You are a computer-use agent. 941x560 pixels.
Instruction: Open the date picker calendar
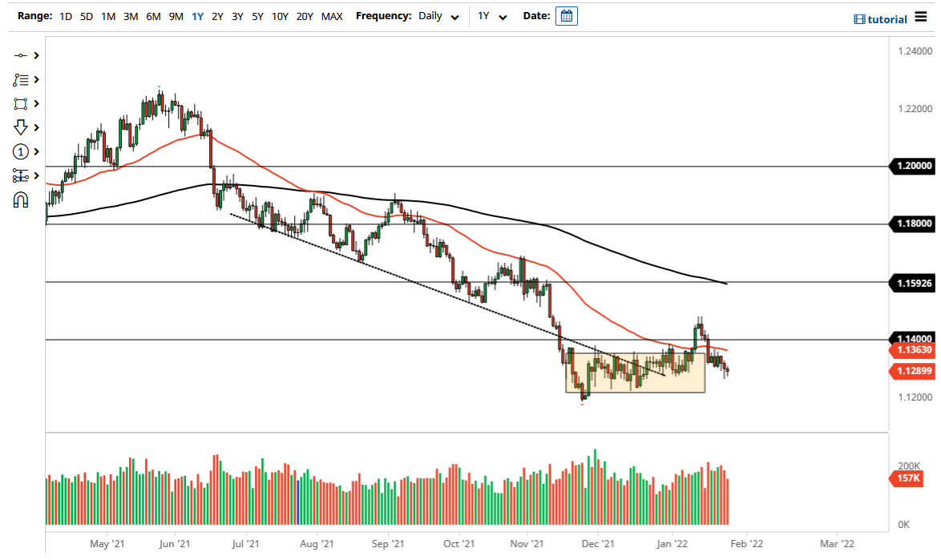[566, 15]
